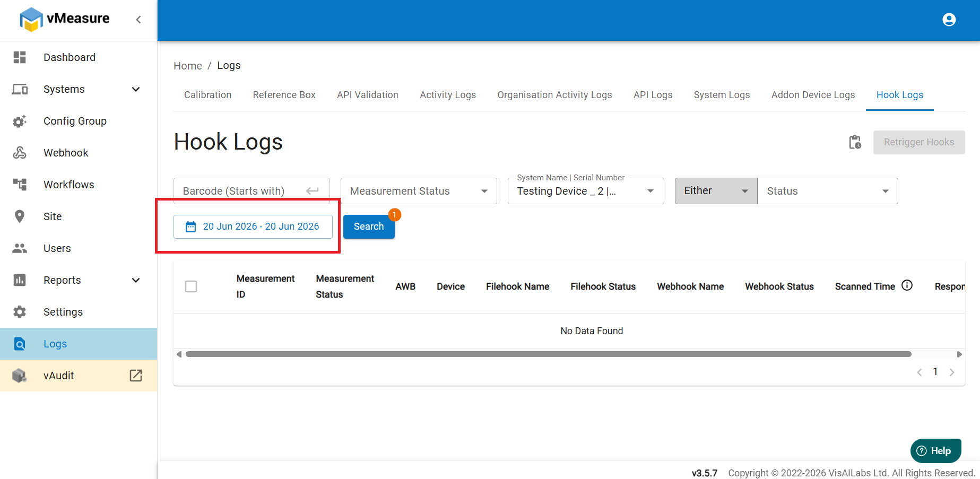Collapse the sidebar with the chevron
This screenshot has height=479, width=980.
(x=138, y=20)
